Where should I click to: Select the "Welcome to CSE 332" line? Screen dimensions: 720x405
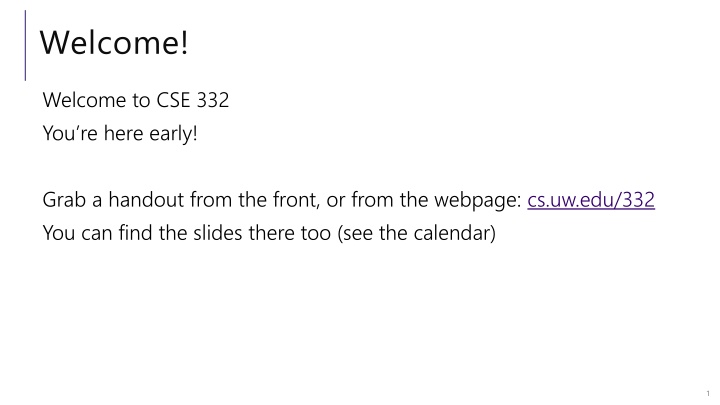[135, 100]
